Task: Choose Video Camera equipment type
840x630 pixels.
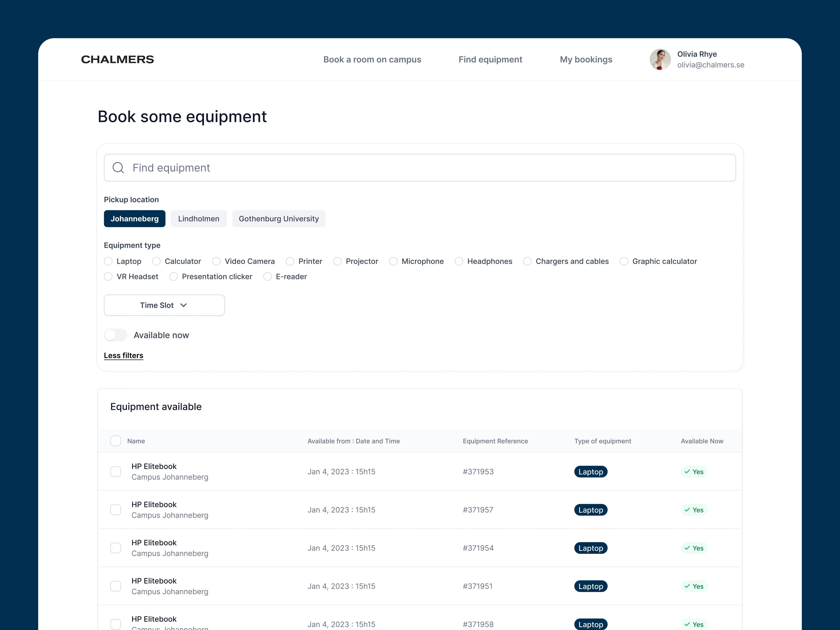Action: [x=216, y=261]
